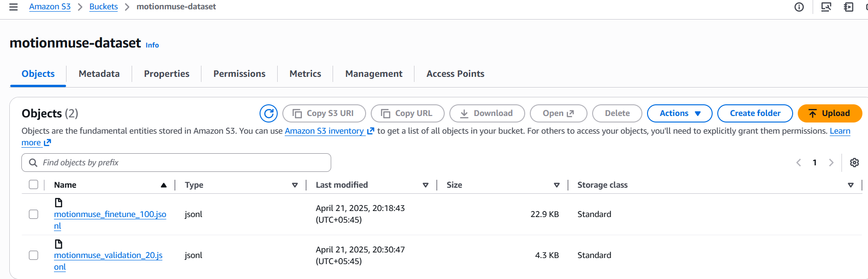The height and width of the screenshot is (279, 868).
Task: Sort by the Size column arrow
Action: [556, 185]
